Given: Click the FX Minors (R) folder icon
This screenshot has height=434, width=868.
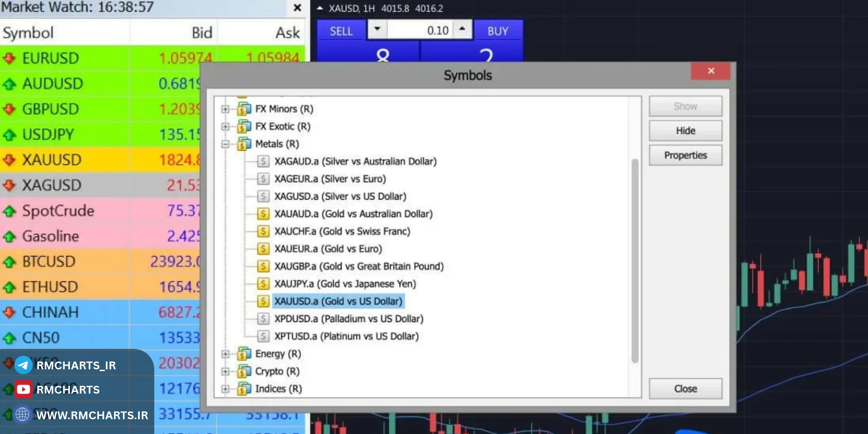Looking at the screenshot, I should 244,109.
